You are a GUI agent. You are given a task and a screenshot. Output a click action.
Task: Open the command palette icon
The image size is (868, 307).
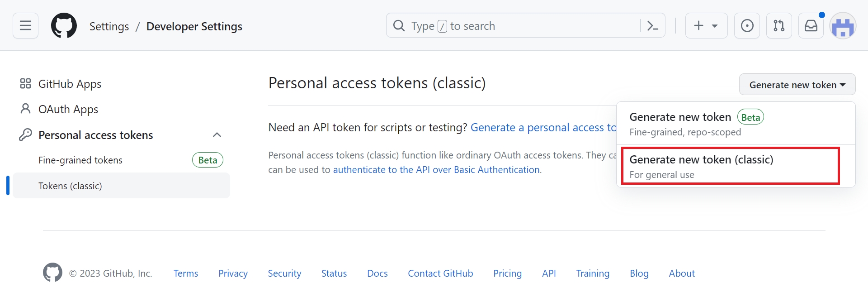point(652,26)
